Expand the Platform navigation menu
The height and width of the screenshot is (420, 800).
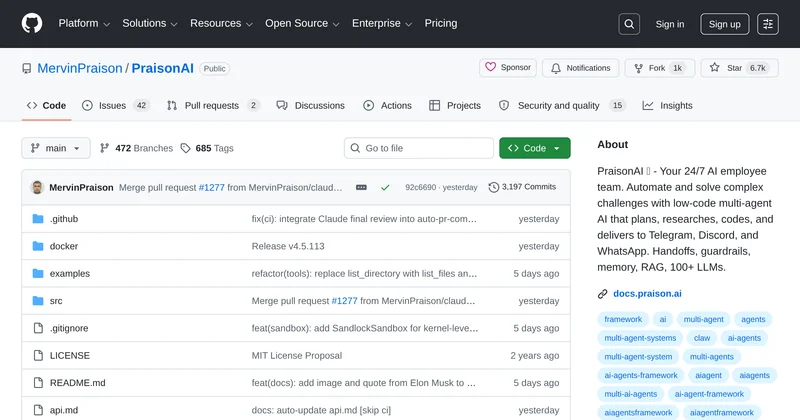coord(85,24)
